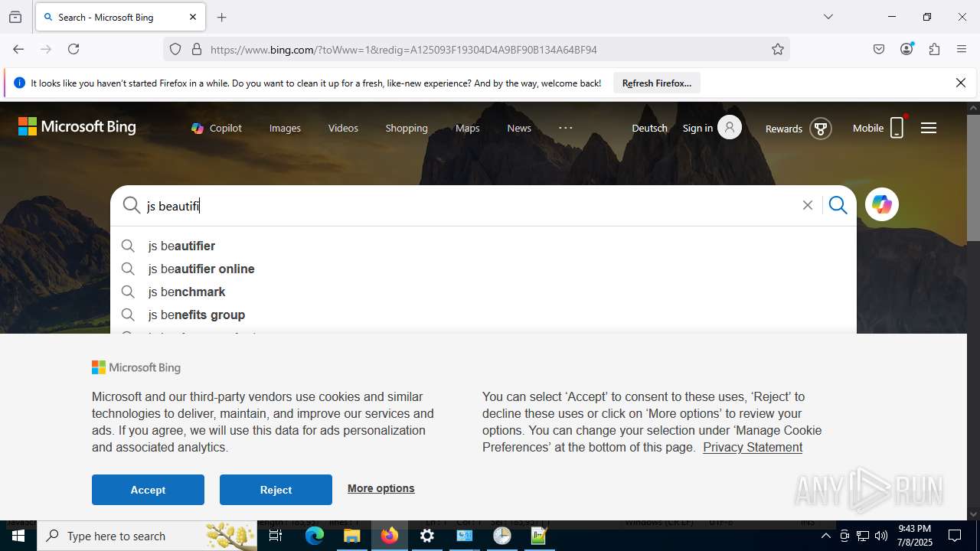This screenshot has width=980, height=551.
Task: Select the Search - Microsoft Bing tab
Action: [x=119, y=17]
